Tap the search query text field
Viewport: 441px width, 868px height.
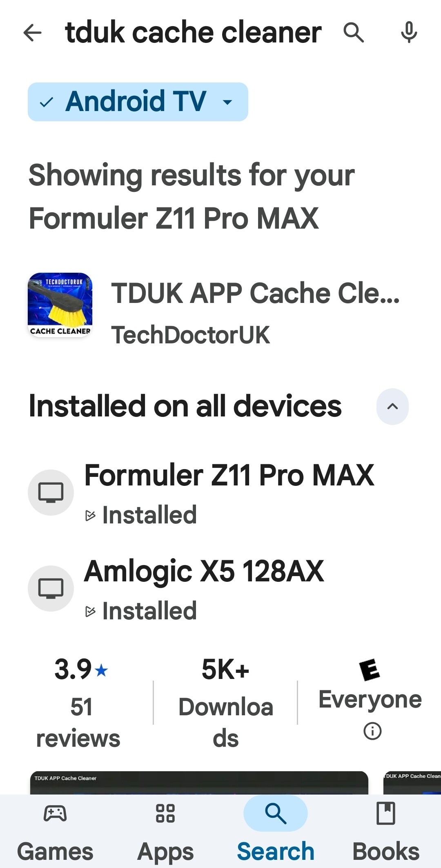(194, 33)
